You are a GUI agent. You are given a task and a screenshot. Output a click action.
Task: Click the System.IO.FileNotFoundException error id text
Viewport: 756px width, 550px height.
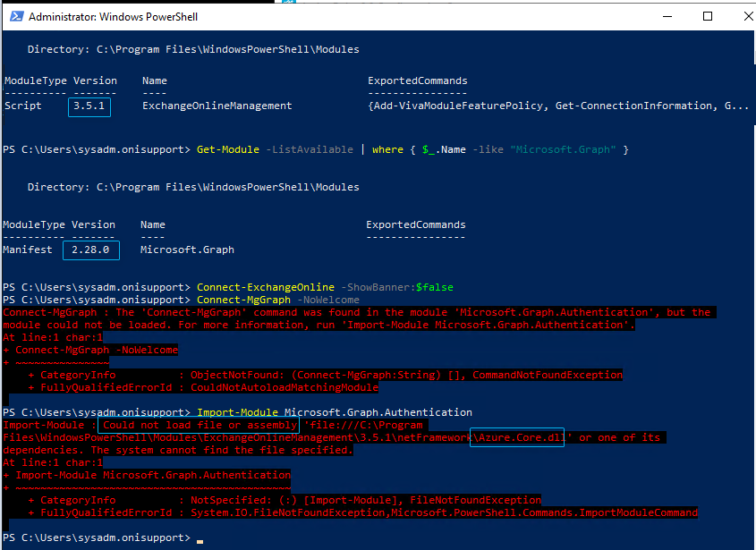288,512
